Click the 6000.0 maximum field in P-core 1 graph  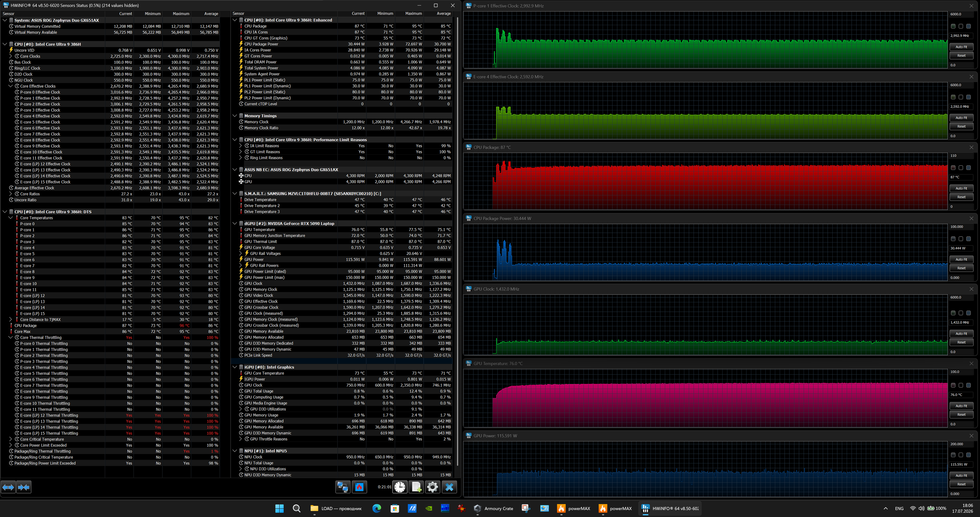point(961,14)
